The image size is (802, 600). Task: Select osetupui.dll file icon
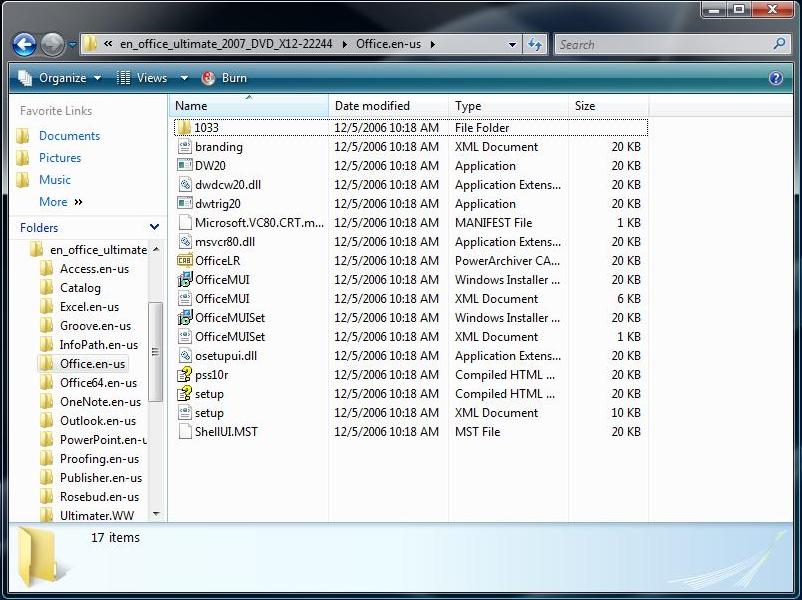[x=184, y=355]
